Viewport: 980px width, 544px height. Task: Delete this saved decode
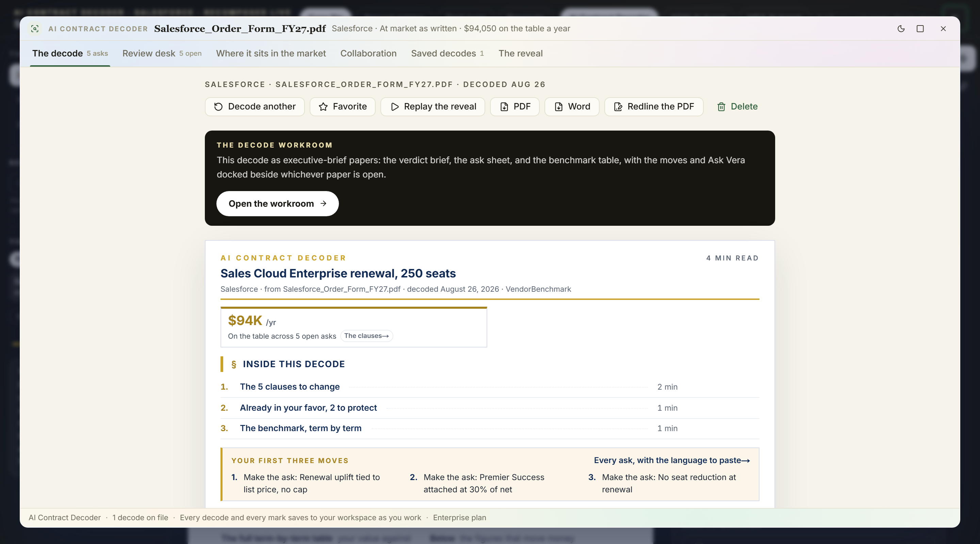pos(737,106)
